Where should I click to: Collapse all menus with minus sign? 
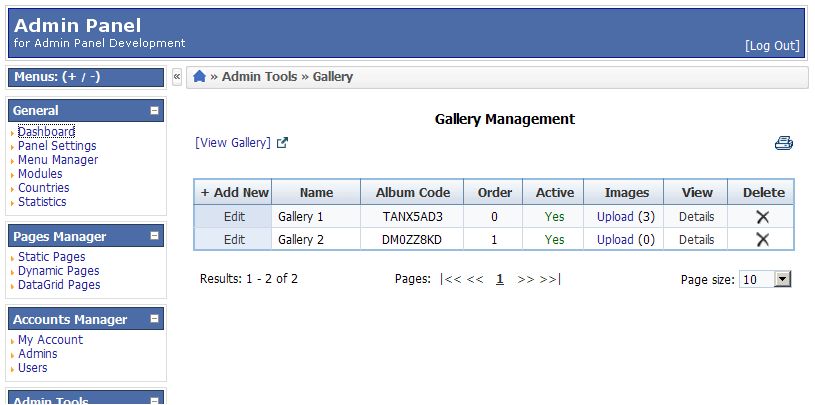(93, 77)
